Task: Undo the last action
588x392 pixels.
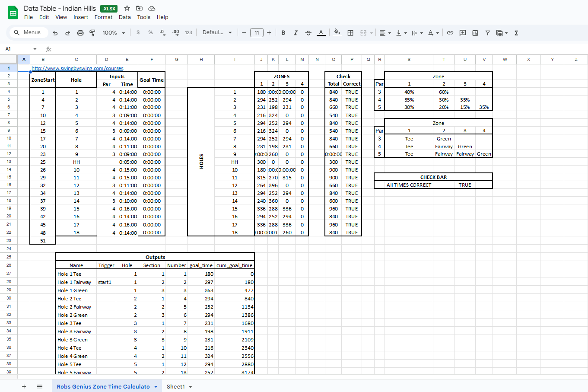Action: (x=55, y=33)
